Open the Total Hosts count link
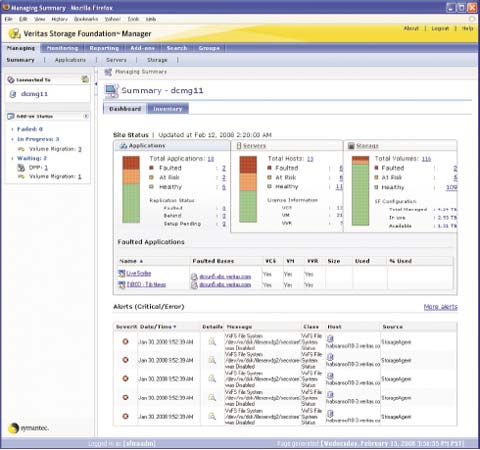 click(310, 159)
